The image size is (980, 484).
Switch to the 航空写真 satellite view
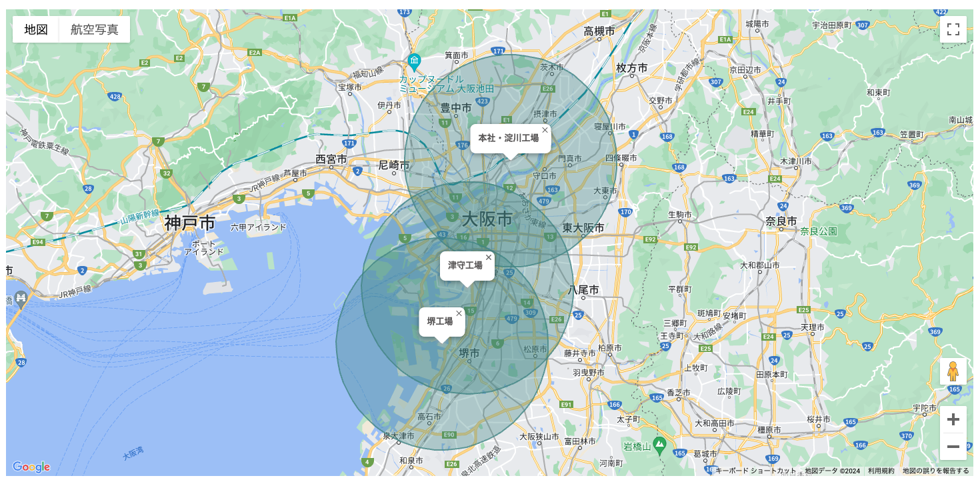coord(95,29)
